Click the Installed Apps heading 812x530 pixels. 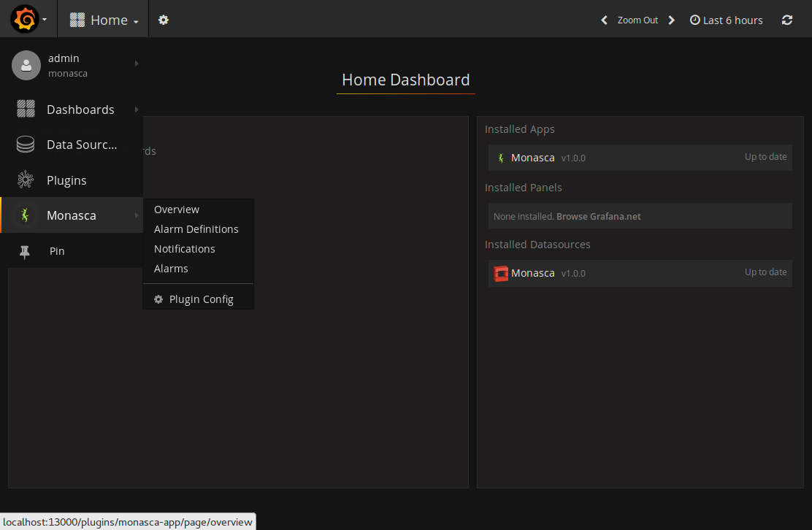tap(519, 129)
